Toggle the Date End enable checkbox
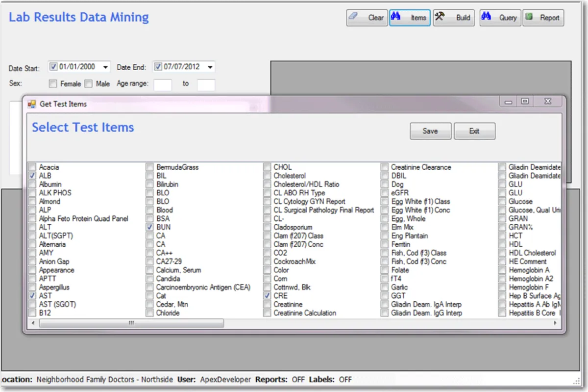The width and height of the screenshot is (588, 392). click(x=158, y=67)
